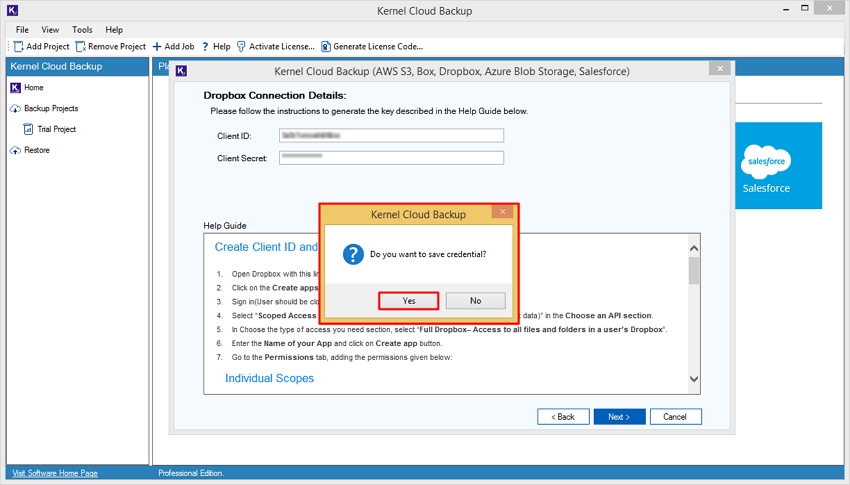This screenshot has width=850, height=485.
Task: Open the Help menu in menu bar
Action: click(114, 30)
